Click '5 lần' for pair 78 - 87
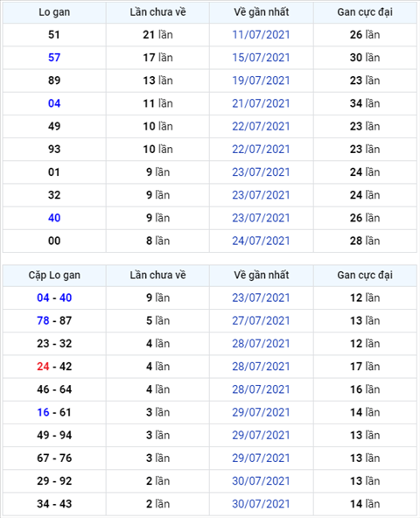Viewport: 420px width, 518px height. (157, 320)
